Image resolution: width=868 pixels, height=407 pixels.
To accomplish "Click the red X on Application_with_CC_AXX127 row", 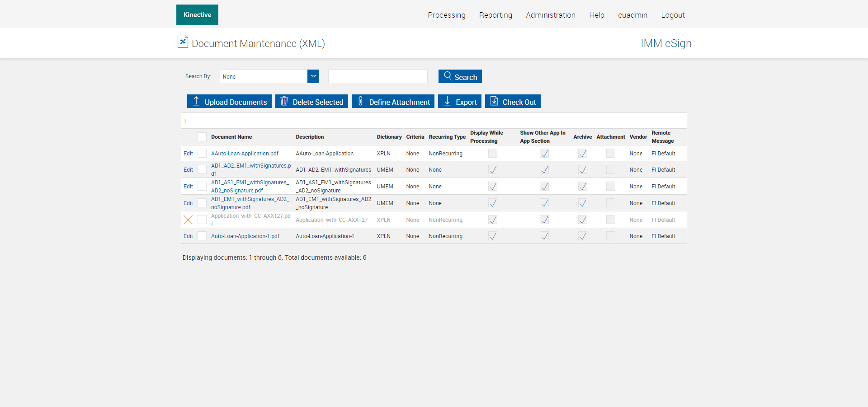I will 188,220.
